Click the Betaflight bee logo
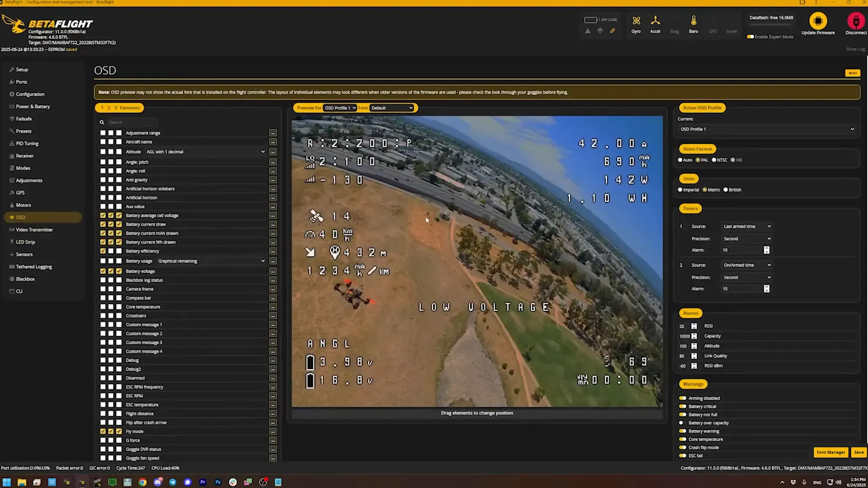868x488 pixels. [14, 23]
